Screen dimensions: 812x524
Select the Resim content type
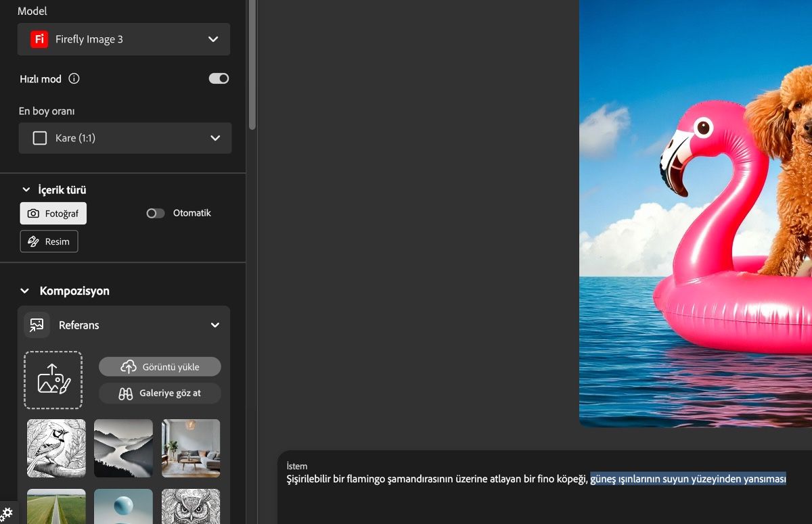[x=49, y=241]
